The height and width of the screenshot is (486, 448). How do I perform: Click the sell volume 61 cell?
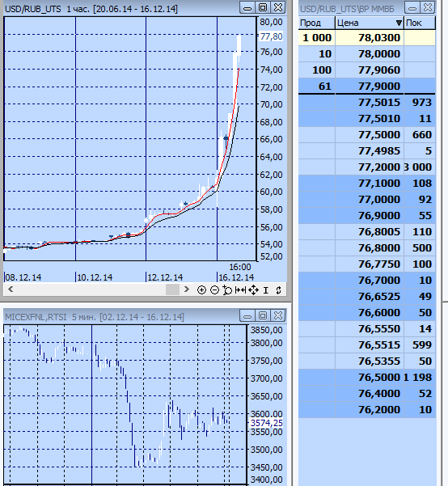[316, 87]
